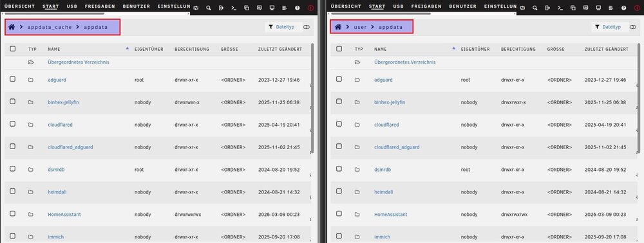Open Übergeordnetes Verzeichnis in right pane

click(x=405, y=62)
